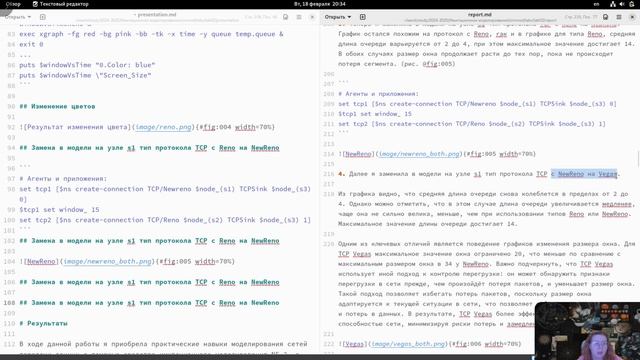The height and width of the screenshot is (360, 640).
Task: Save the report.md document
Action: [606, 17]
